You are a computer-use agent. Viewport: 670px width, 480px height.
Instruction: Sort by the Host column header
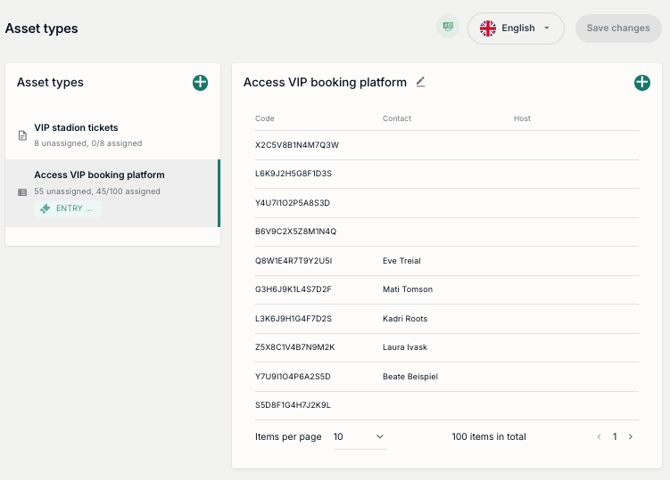(x=522, y=118)
